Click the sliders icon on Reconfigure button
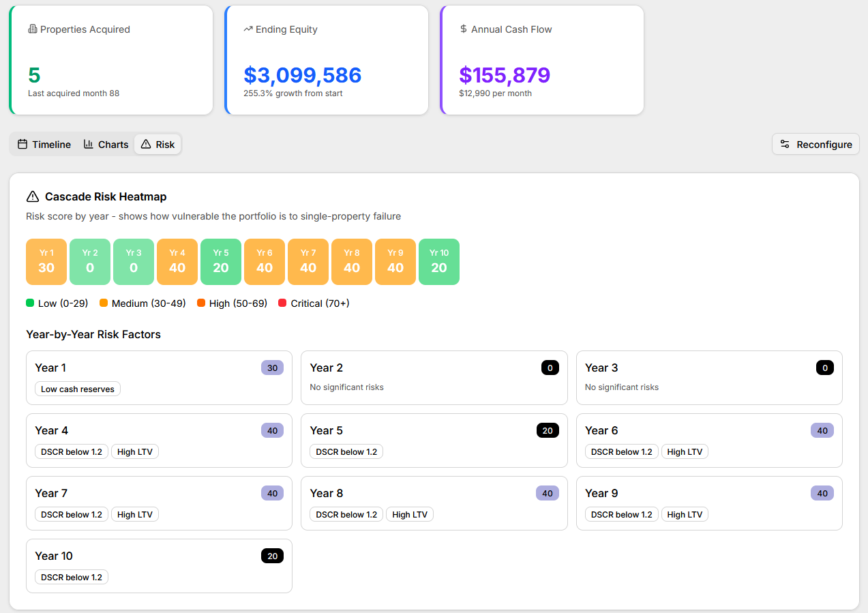The height and width of the screenshot is (613, 868). 785,145
